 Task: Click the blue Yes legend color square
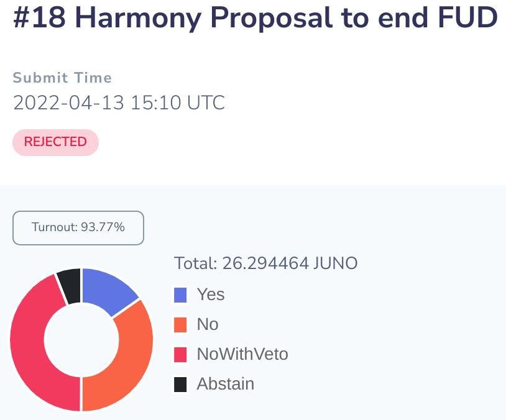click(181, 295)
